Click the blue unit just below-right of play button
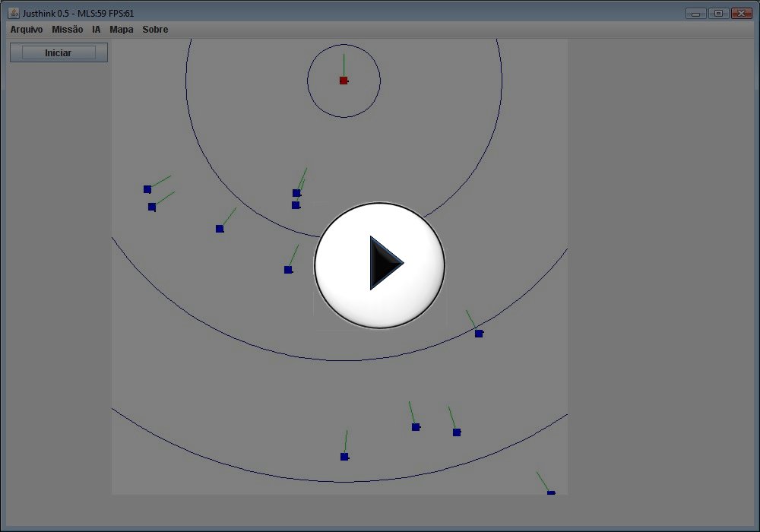 479,334
